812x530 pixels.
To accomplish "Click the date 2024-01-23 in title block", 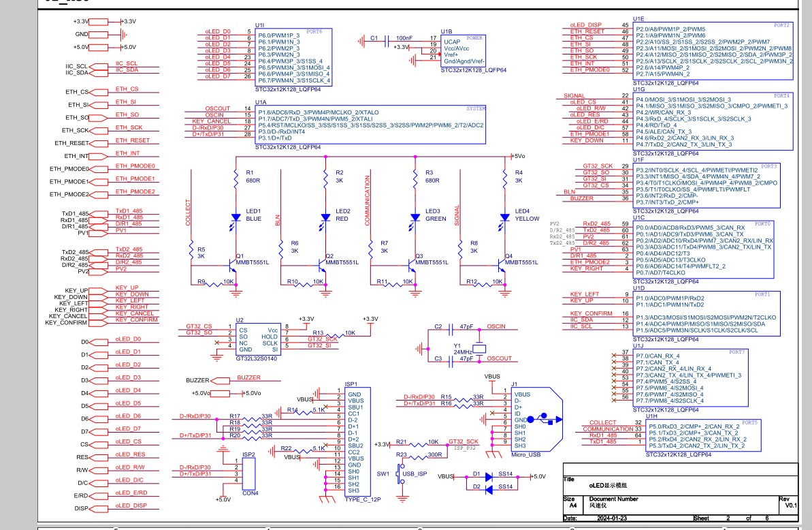I will pos(612,518).
